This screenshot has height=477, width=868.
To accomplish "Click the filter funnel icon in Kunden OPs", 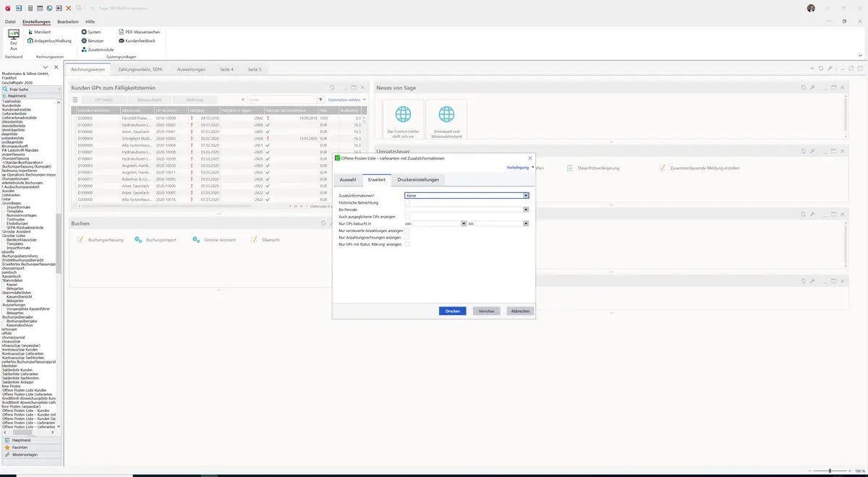I will 321,100.
